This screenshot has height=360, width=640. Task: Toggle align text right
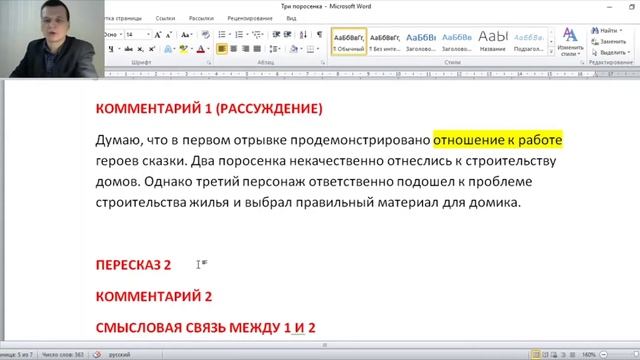tap(245, 49)
